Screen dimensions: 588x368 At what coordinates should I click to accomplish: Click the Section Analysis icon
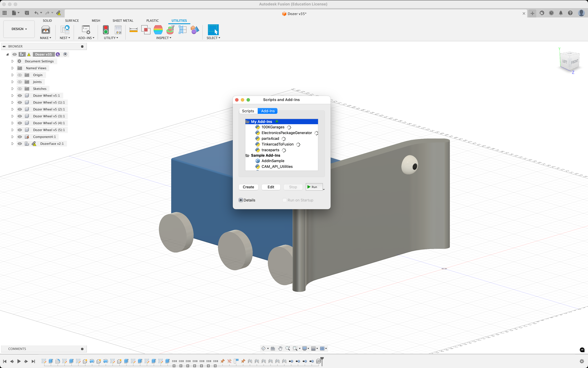[x=183, y=30]
